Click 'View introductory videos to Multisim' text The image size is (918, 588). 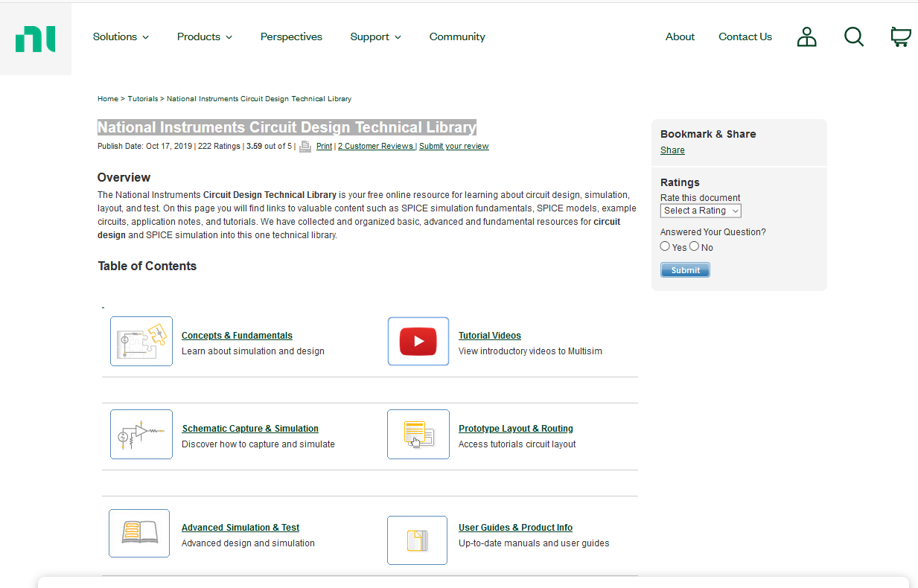pyautogui.click(x=530, y=351)
